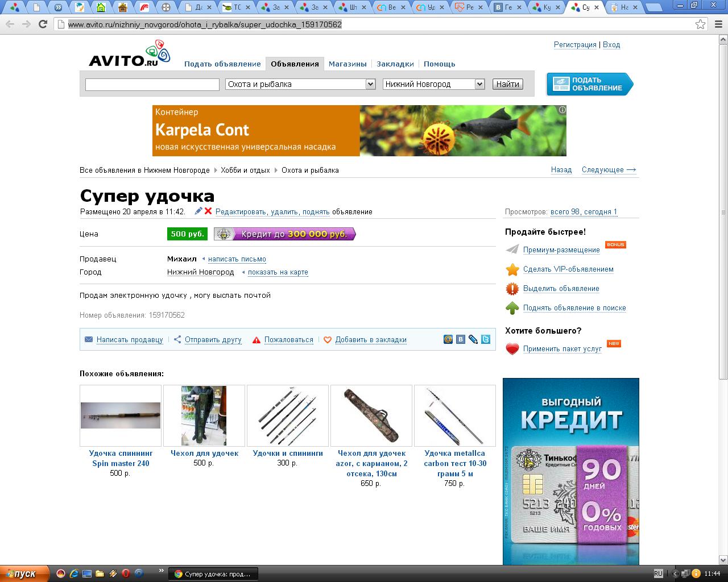The width and height of the screenshot is (728, 582).
Task: Click the 'Добавить в закладки' link
Action: click(371, 340)
